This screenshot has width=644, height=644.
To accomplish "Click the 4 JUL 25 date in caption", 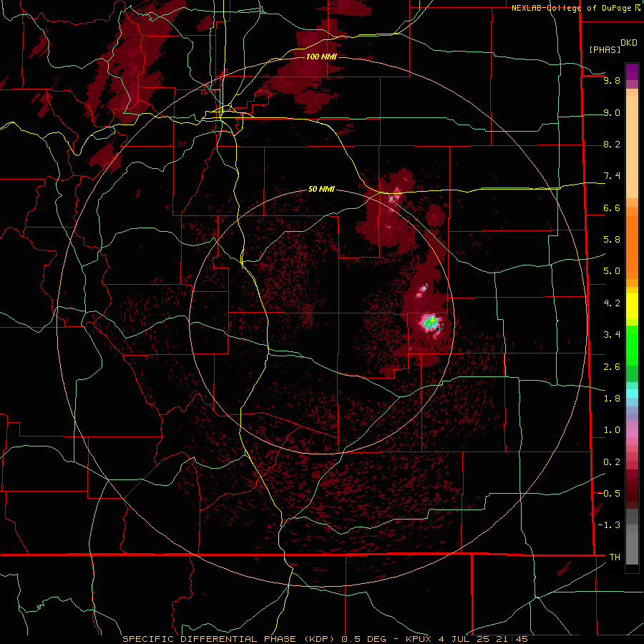I will (x=464, y=639).
